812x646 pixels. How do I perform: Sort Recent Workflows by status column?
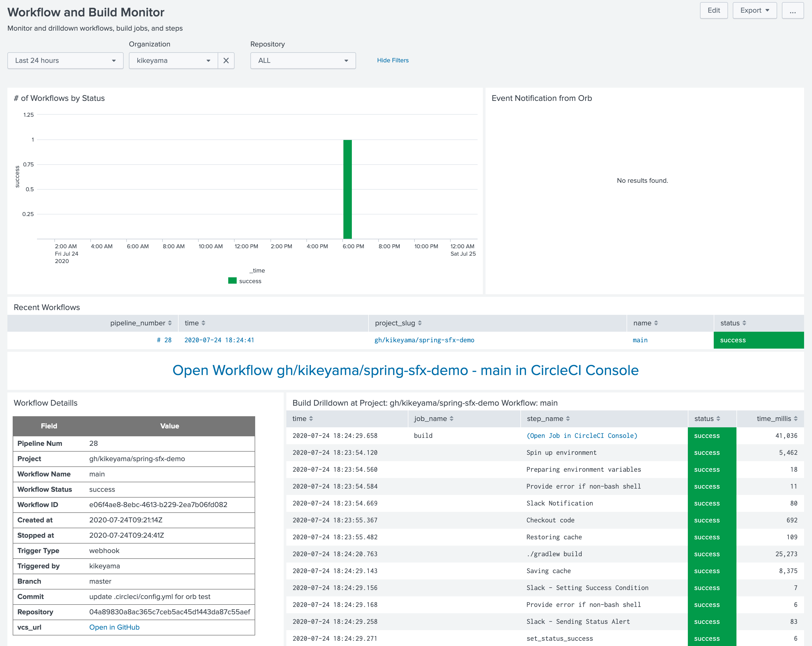click(733, 323)
